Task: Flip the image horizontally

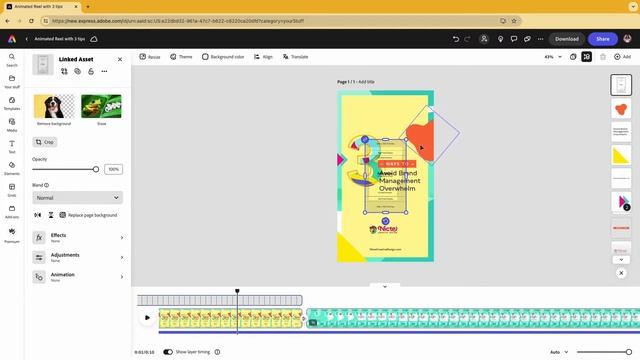Action: (38, 215)
